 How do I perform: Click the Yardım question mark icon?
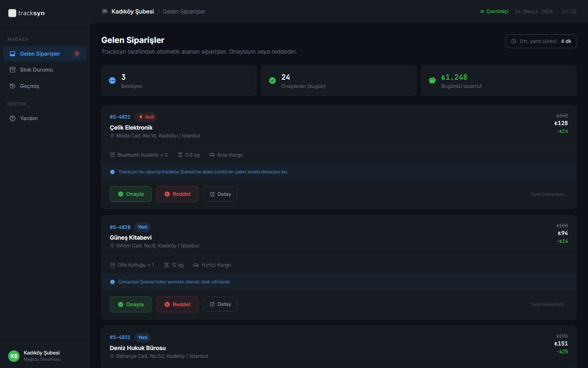click(12, 118)
